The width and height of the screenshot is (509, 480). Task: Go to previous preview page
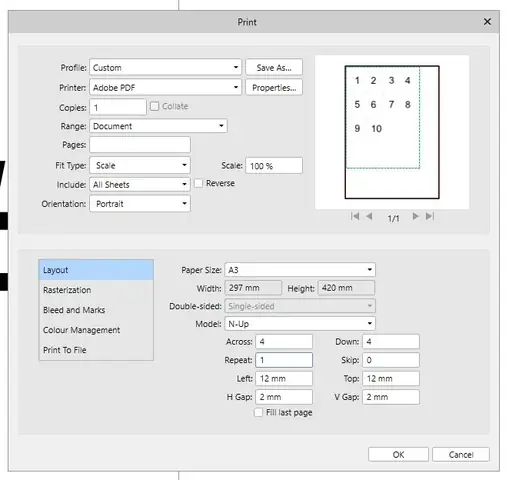369,217
